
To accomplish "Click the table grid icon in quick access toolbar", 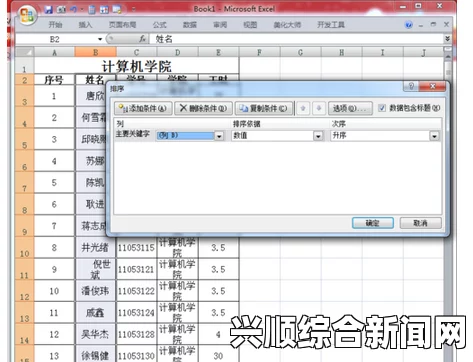I will coord(104,9).
